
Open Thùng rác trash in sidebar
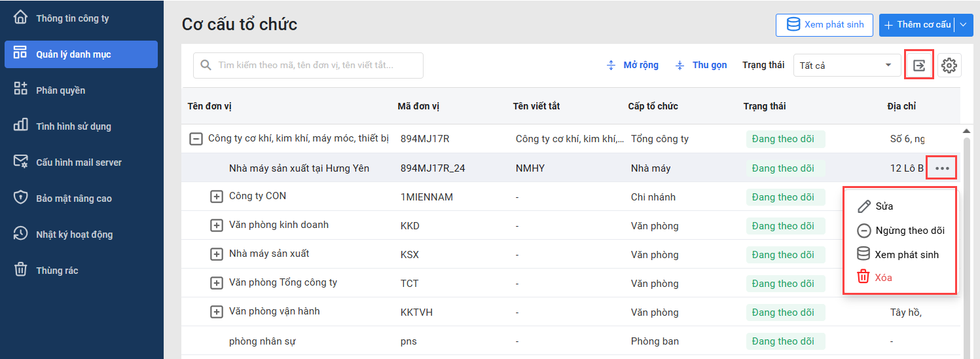(x=57, y=270)
